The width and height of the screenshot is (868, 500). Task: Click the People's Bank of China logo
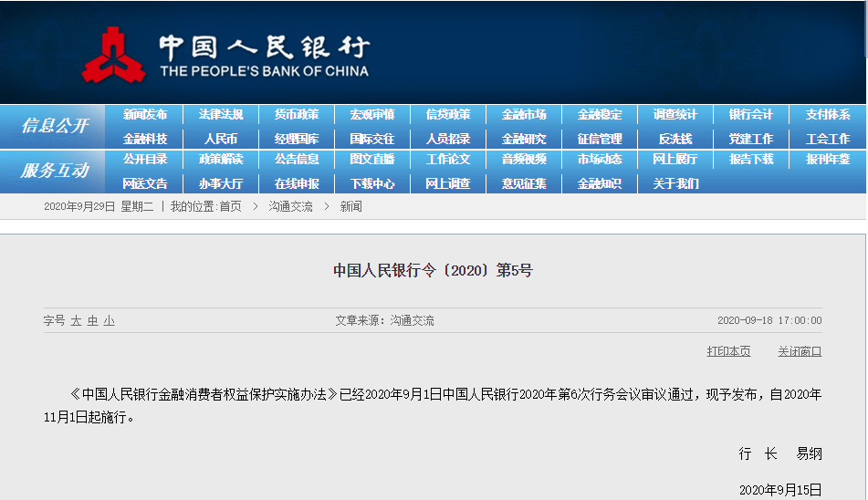coord(113,55)
